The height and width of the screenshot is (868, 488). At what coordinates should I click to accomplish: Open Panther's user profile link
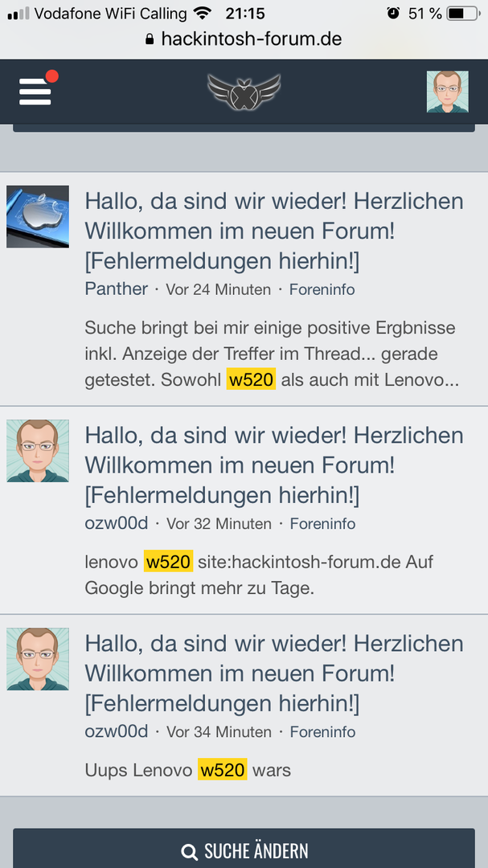tap(117, 289)
